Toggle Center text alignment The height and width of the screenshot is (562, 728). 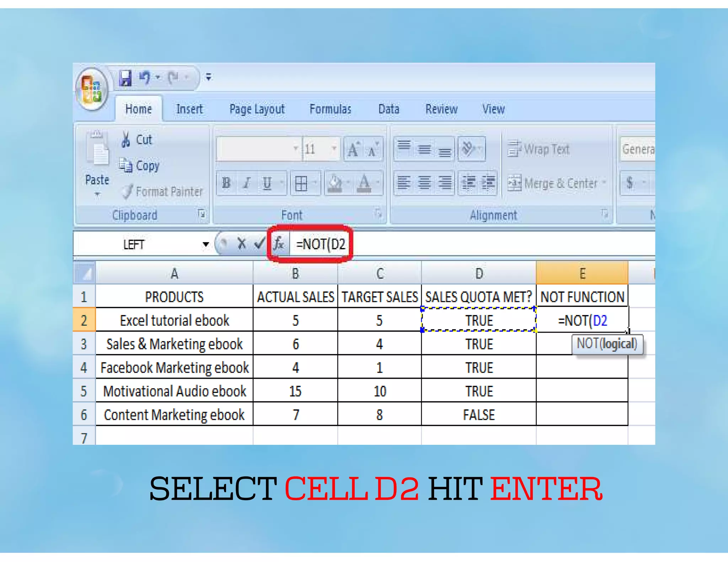[x=424, y=183]
